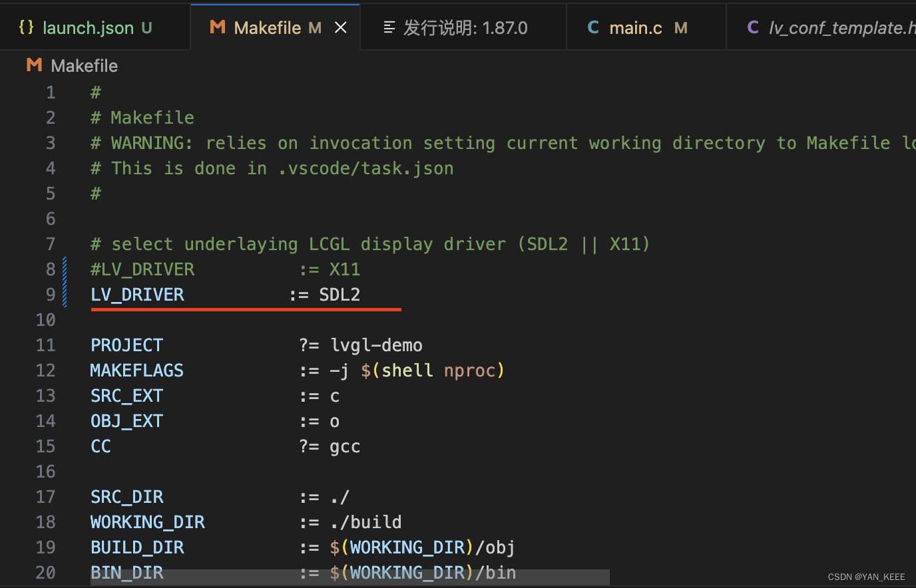Click the Makefile breadcrumb icon

coord(34,65)
